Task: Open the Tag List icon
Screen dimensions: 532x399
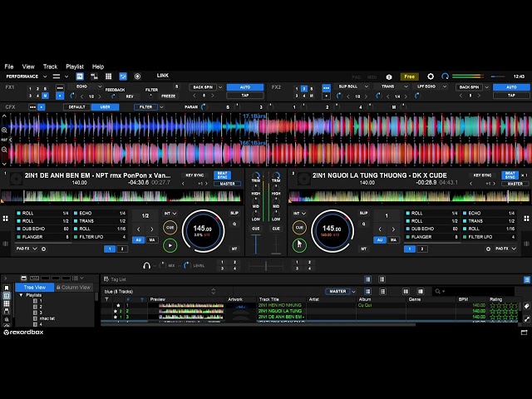Action: [x=106, y=279]
